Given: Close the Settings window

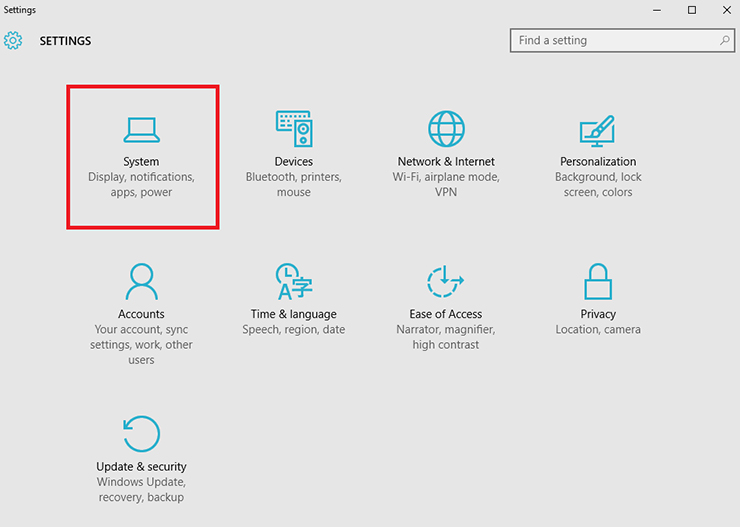Looking at the screenshot, I should click(727, 10).
